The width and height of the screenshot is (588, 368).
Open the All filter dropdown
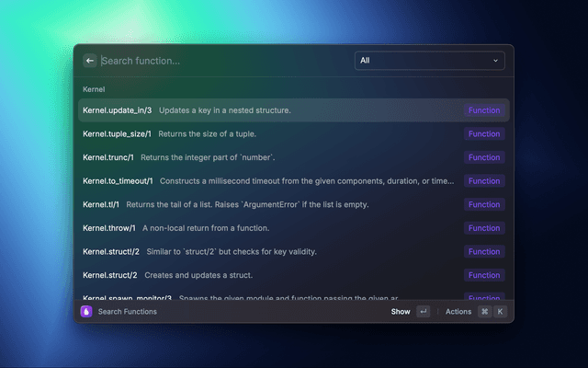click(429, 61)
